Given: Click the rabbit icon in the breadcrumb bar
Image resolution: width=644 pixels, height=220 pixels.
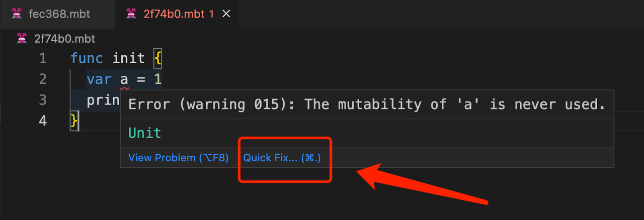Looking at the screenshot, I should coord(22,38).
